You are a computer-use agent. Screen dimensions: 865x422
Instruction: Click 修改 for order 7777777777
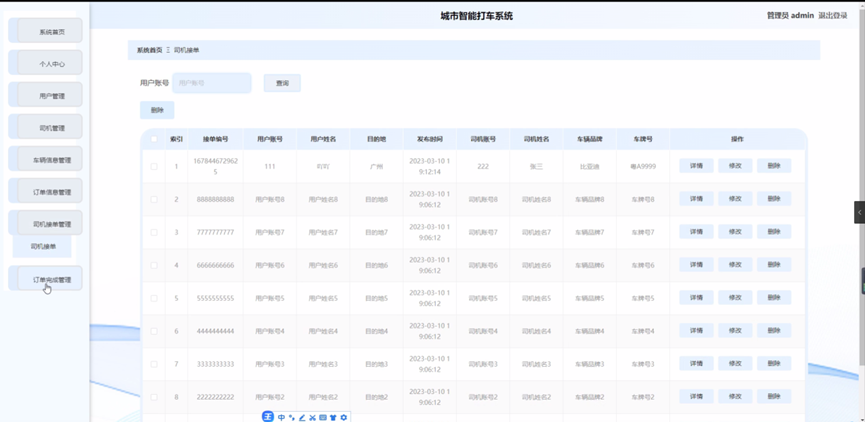tap(735, 232)
